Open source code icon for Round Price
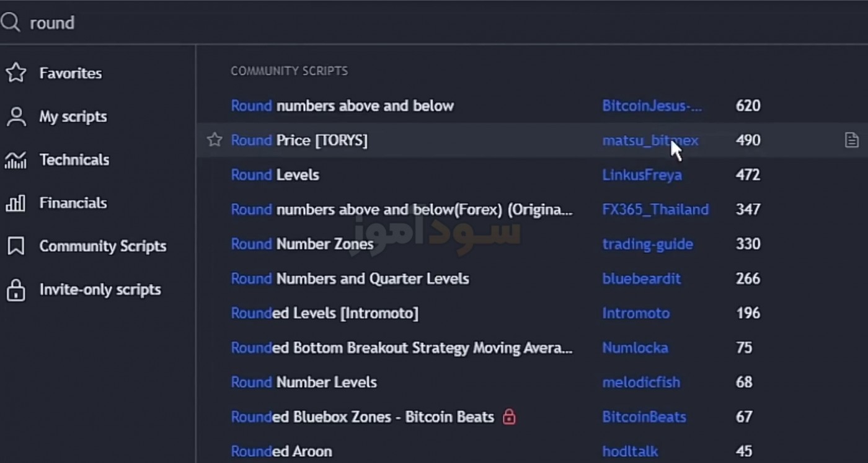The image size is (868, 463). click(852, 140)
